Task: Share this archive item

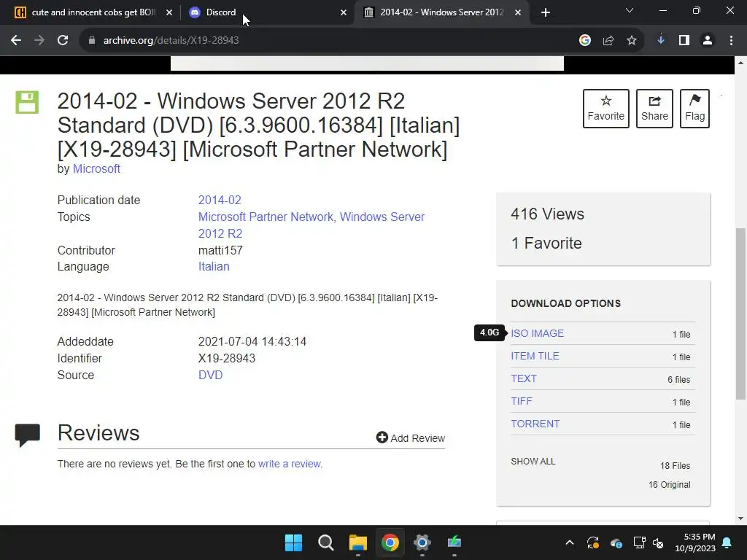Action: [x=654, y=109]
